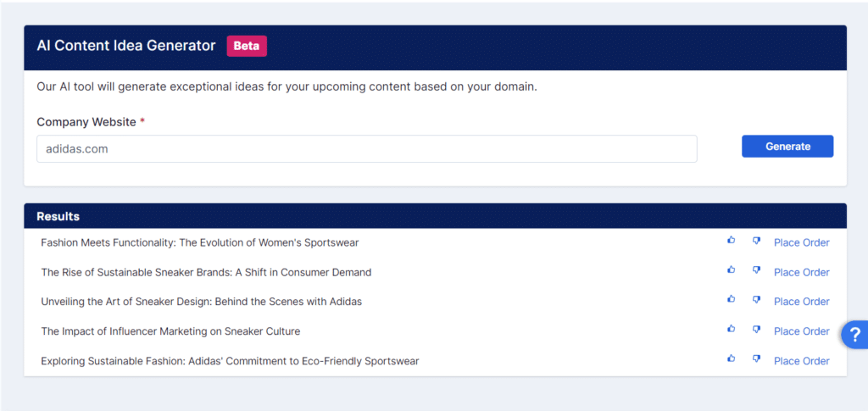Like the Sustainable Sneaker Brands idea
Image resolution: width=868 pixels, height=411 pixels.
[732, 270]
